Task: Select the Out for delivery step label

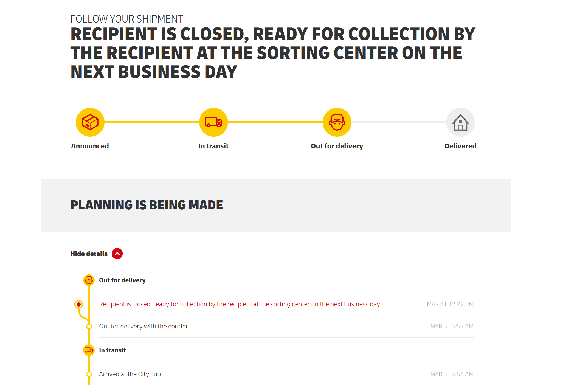Action: [337, 146]
